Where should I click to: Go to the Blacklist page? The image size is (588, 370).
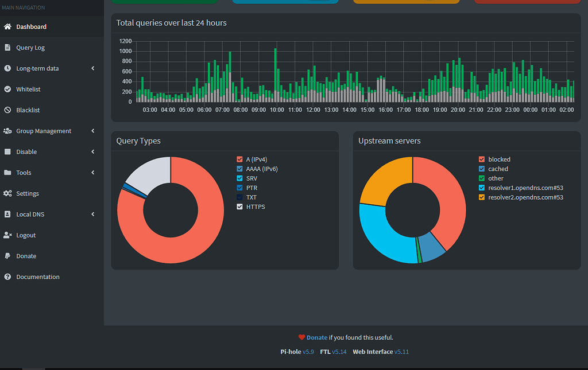52,110
